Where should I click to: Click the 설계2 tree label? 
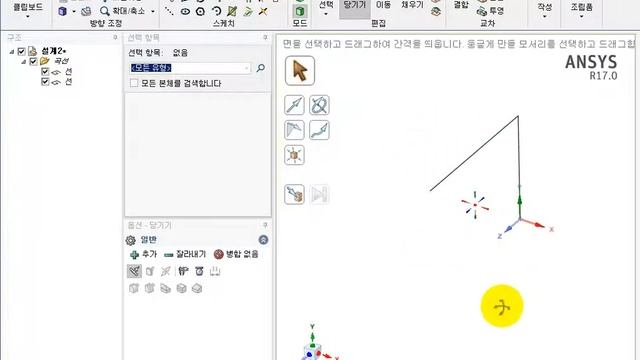pos(54,51)
